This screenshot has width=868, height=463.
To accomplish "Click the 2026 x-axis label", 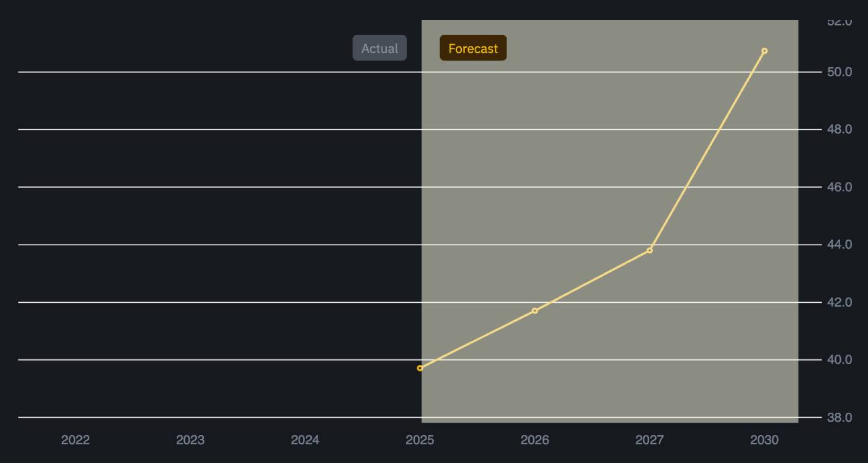I will [535, 440].
